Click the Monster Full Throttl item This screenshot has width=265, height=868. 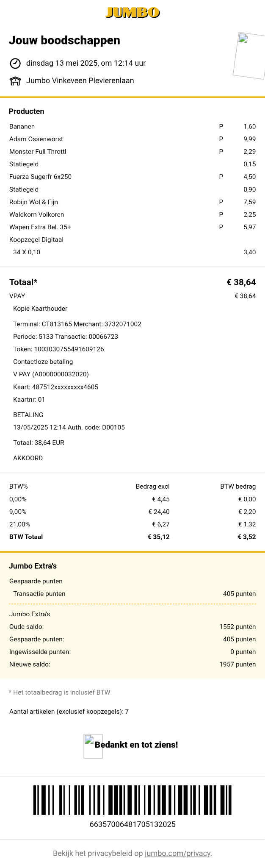coord(38,152)
